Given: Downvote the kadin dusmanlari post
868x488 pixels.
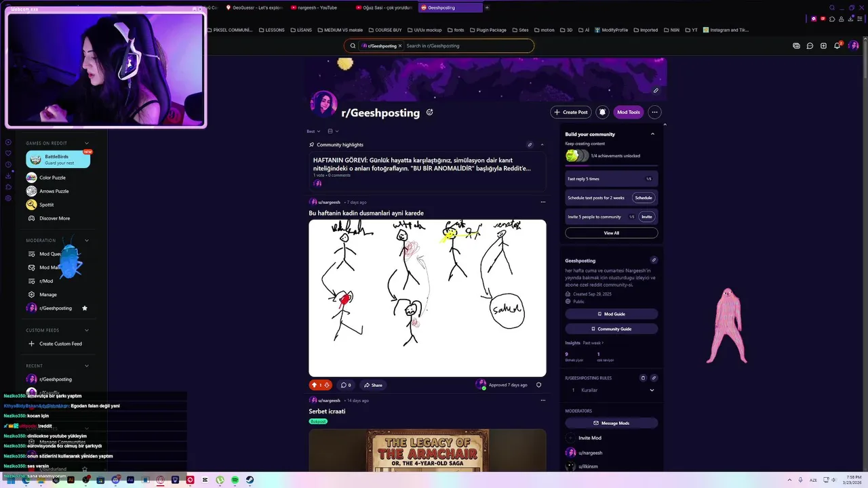Looking at the screenshot, I should [x=327, y=385].
